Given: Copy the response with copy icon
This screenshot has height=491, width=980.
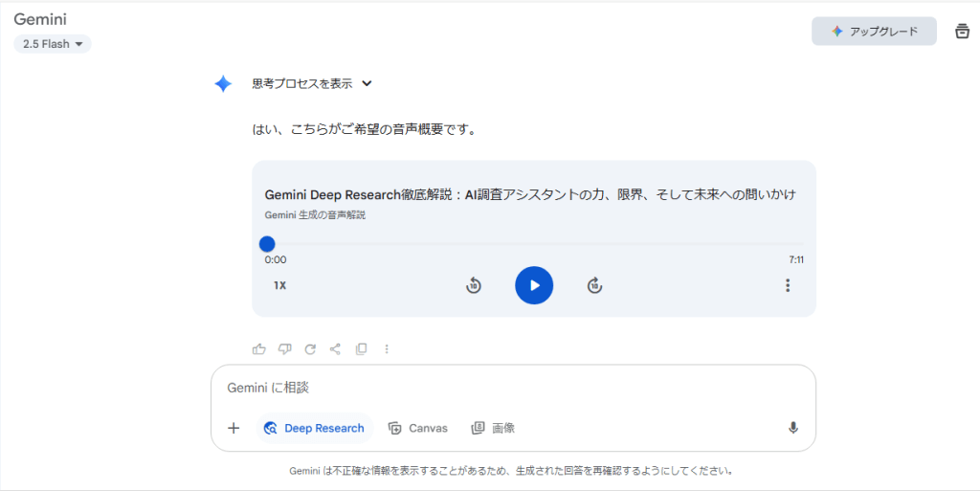Looking at the screenshot, I should 361,349.
